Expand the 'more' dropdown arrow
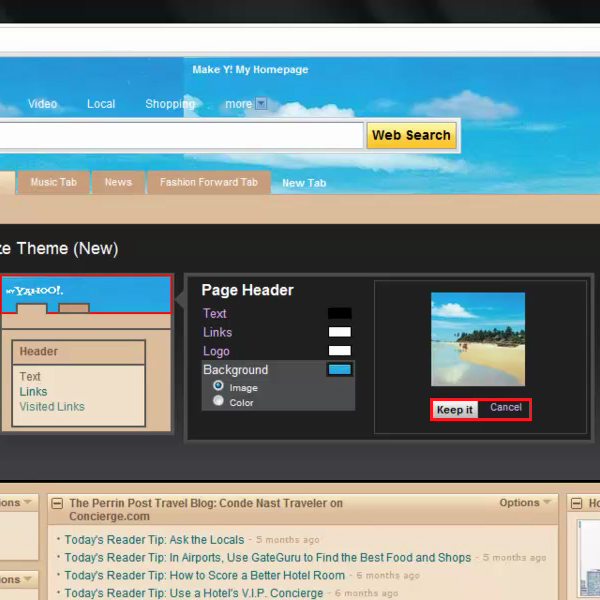This screenshot has height=600, width=600. [x=261, y=103]
